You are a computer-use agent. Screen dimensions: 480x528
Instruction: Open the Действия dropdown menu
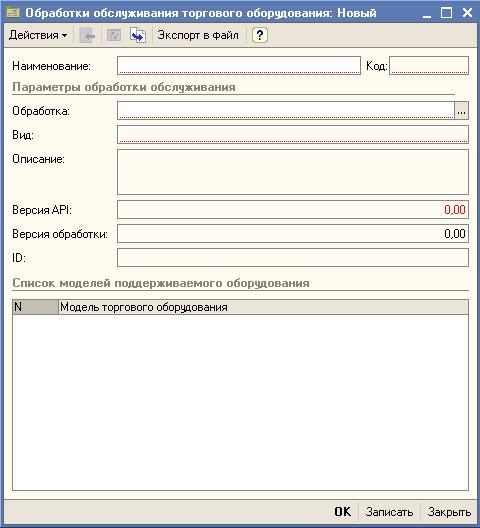click(x=38, y=35)
